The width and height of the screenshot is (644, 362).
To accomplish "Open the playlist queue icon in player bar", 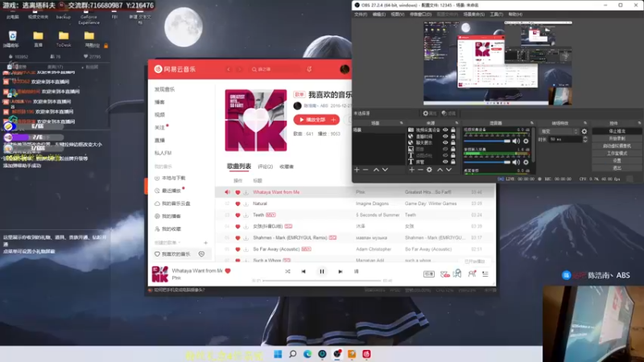I will [485, 274].
